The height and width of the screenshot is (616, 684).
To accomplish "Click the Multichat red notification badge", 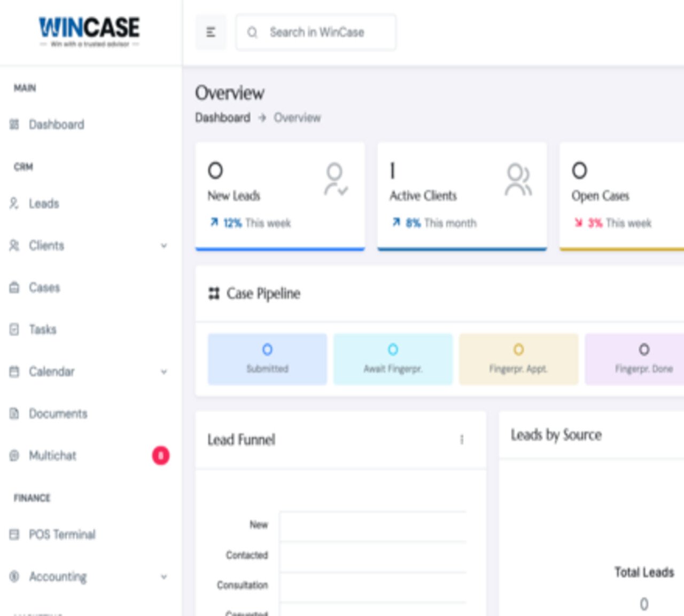I will pyautogui.click(x=160, y=456).
